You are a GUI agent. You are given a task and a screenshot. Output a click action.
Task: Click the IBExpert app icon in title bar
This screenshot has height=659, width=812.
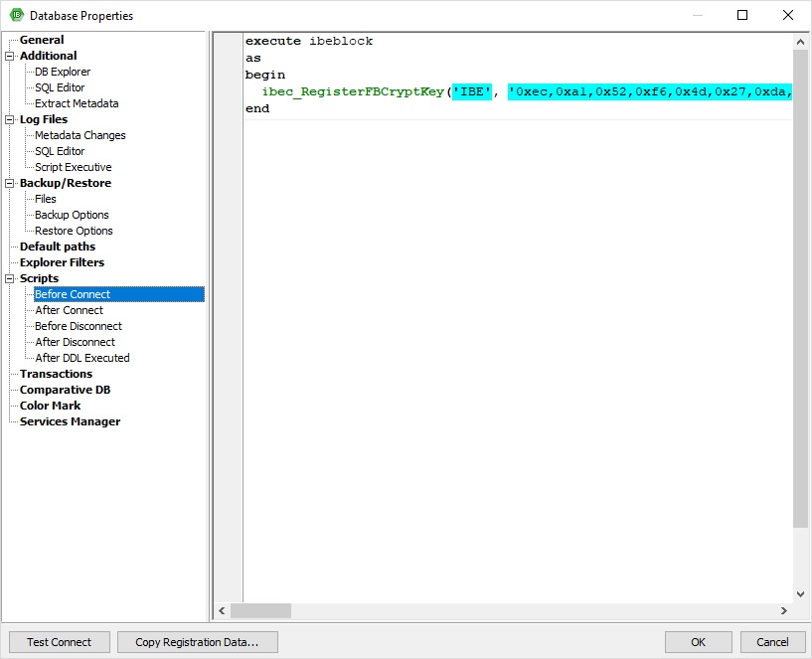tap(17, 15)
